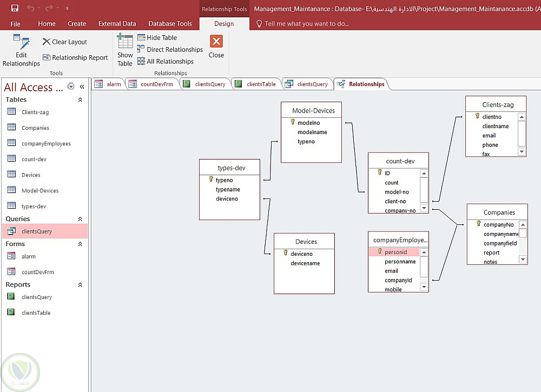The width and height of the screenshot is (541, 392).
Task: Select the personid field in companyEmployees
Action: coord(394,252)
